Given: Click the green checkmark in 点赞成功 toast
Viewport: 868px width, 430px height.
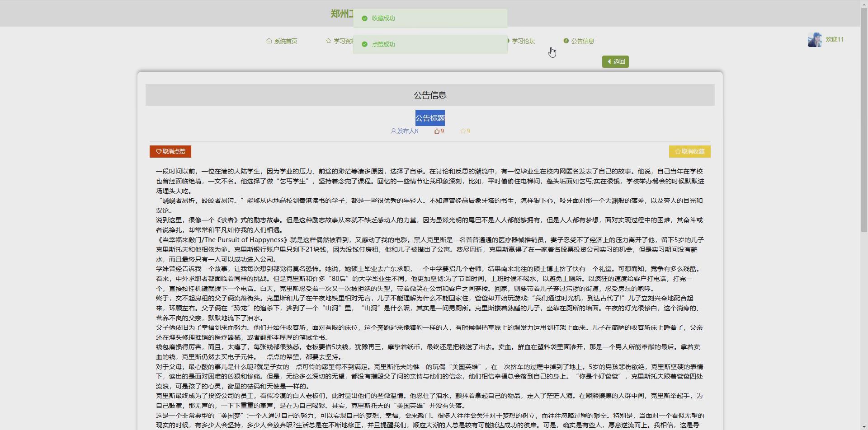Looking at the screenshot, I should pyautogui.click(x=364, y=44).
